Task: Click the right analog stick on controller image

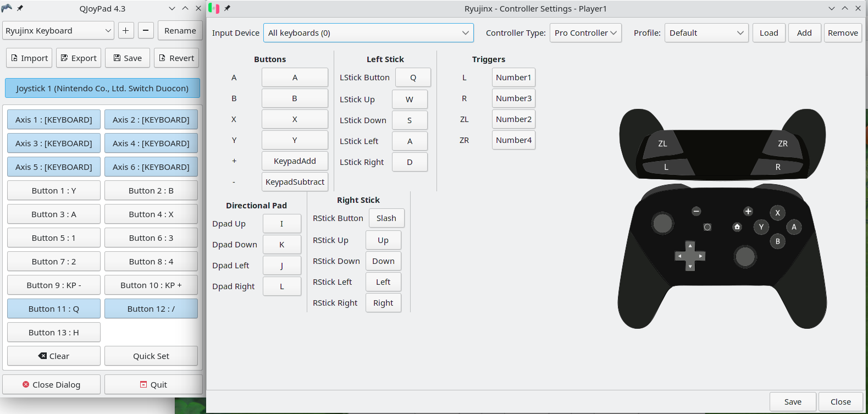Action: 745,257
